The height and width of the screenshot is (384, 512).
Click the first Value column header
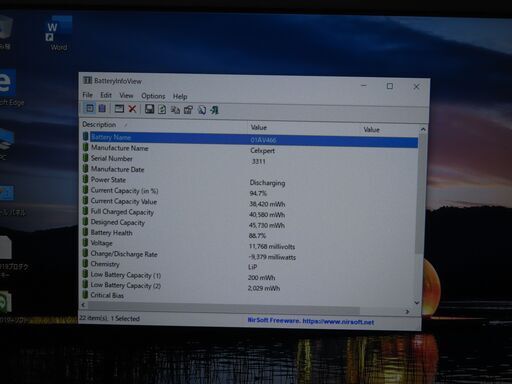(304, 128)
